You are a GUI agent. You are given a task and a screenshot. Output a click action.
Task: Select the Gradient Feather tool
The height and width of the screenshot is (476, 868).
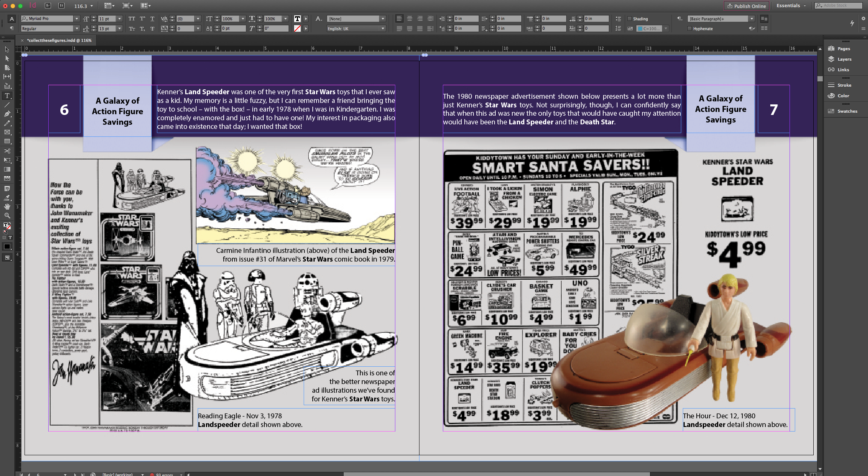coord(7,178)
